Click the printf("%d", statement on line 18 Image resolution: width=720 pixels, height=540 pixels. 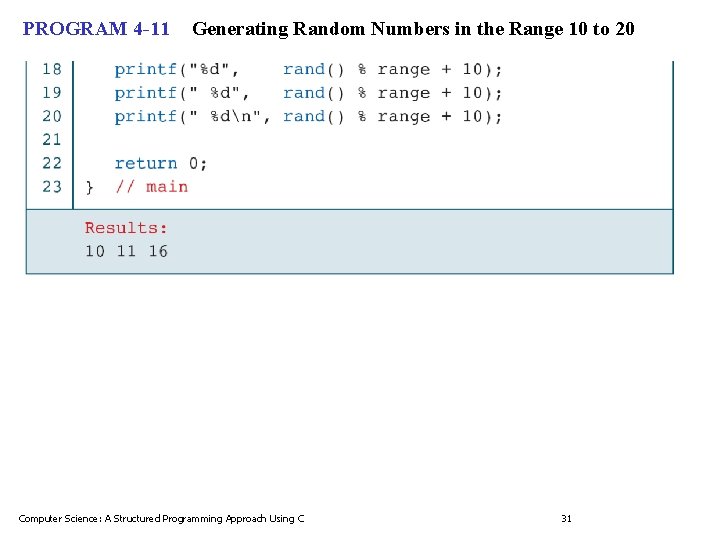point(177,70)
